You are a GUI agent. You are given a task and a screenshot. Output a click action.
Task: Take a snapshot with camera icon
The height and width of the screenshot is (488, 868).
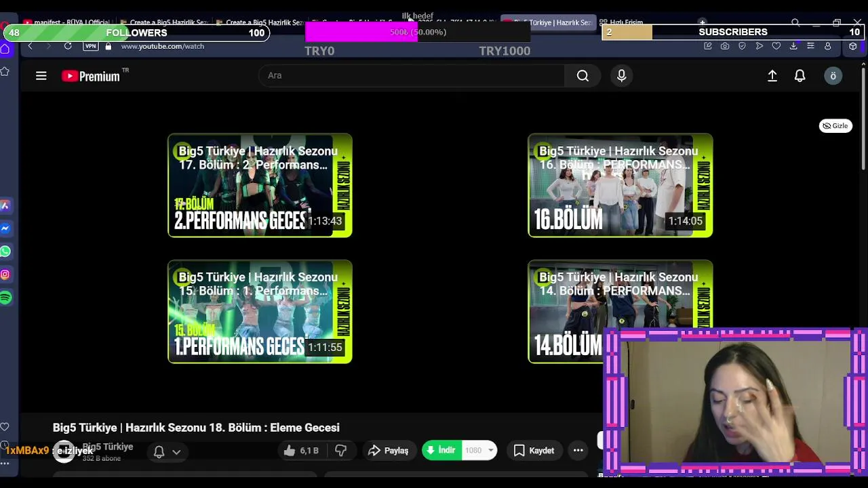pos(725,46)
